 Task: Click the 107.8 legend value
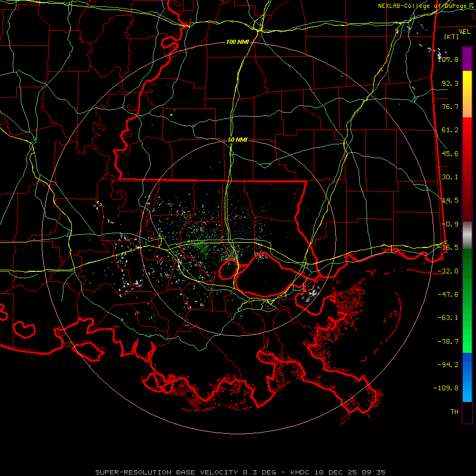click(448, 59)
